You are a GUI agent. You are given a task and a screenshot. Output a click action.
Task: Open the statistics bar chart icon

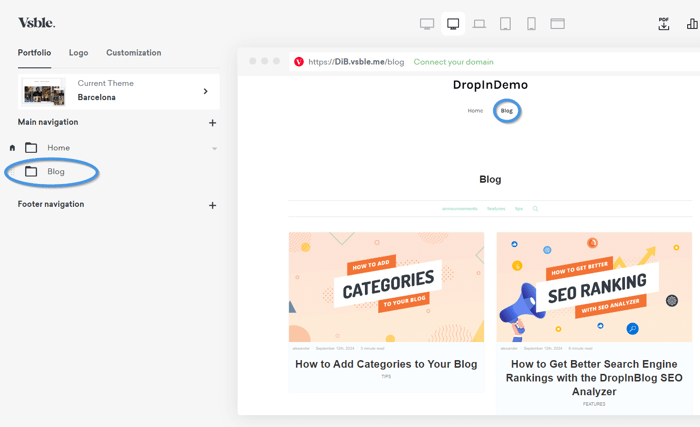[692, 24]
